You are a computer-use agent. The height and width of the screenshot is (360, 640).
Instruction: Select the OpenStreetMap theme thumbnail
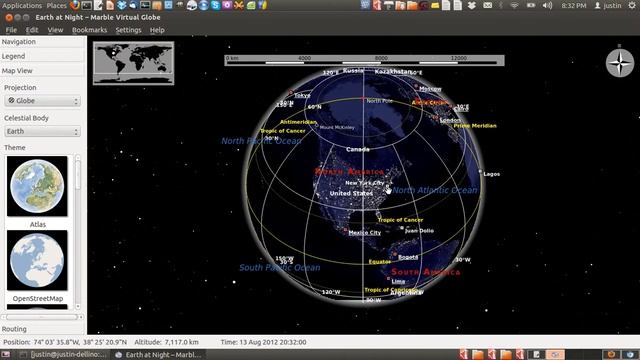click(37, 260)
